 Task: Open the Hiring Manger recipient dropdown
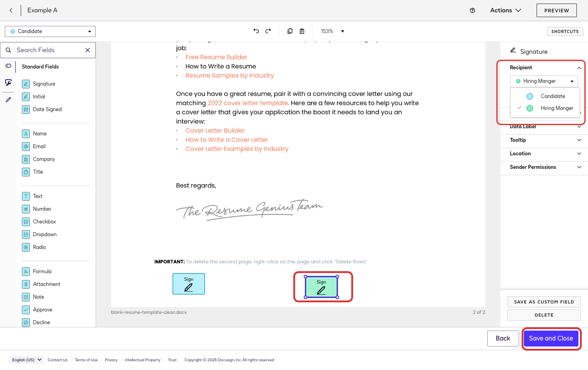coord(544,81)
